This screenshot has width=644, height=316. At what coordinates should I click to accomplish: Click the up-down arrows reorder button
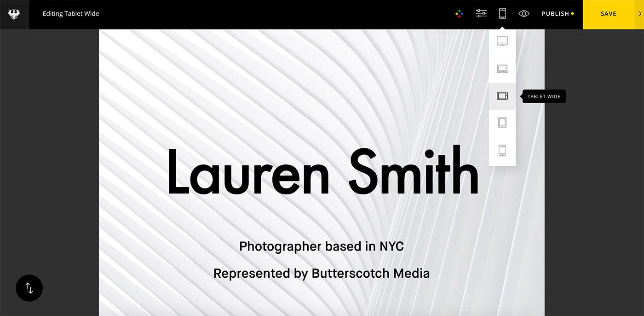click(x=29, y=288)
